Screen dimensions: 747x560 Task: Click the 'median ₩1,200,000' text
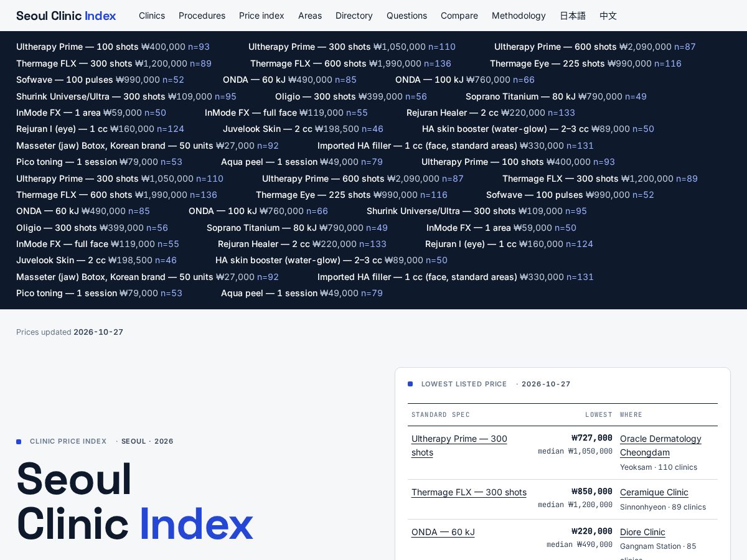[x=575, y=505]
